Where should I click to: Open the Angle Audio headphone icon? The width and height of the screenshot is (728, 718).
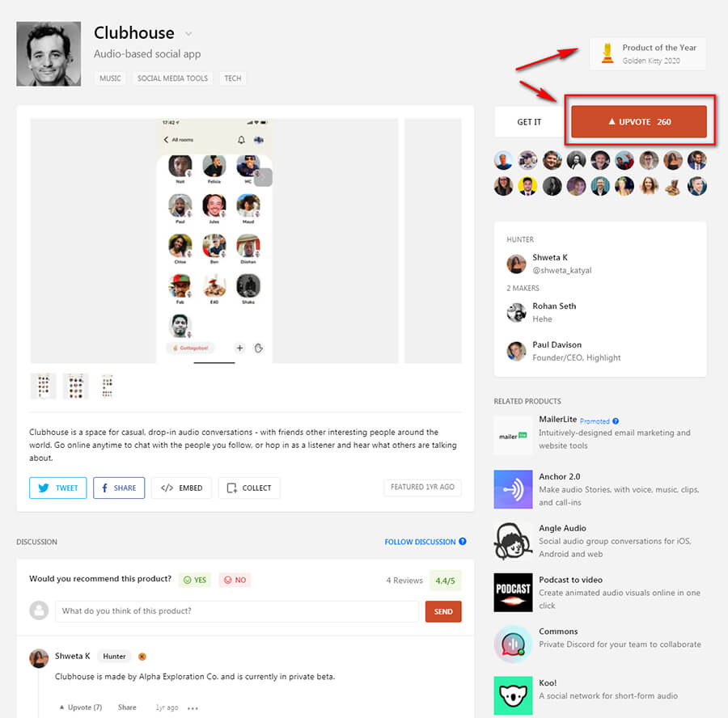[x=513, y=541]
